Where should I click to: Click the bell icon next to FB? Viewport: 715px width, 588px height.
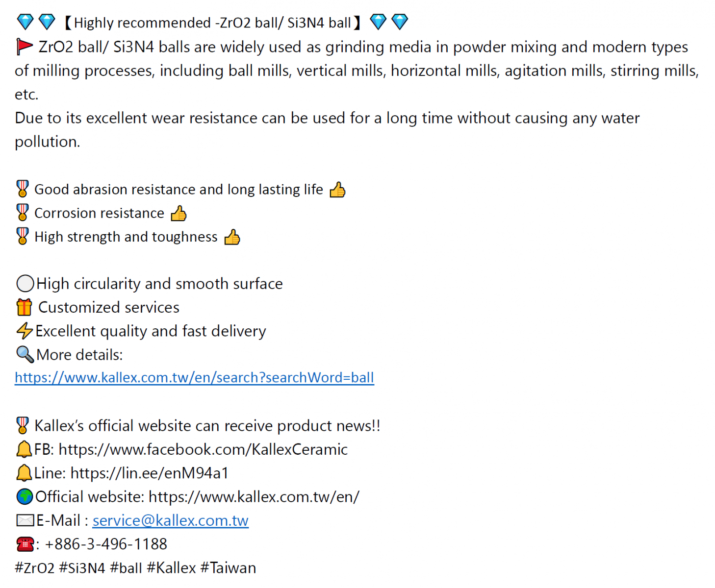point(24,449)
